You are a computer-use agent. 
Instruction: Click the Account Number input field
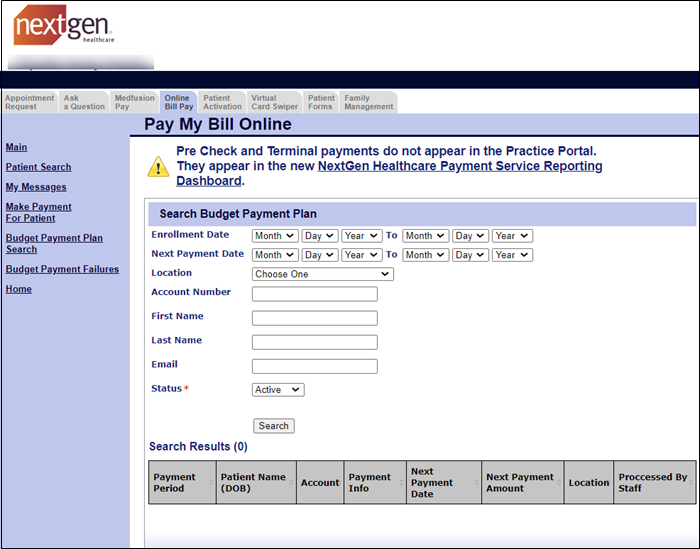(315, 294)
